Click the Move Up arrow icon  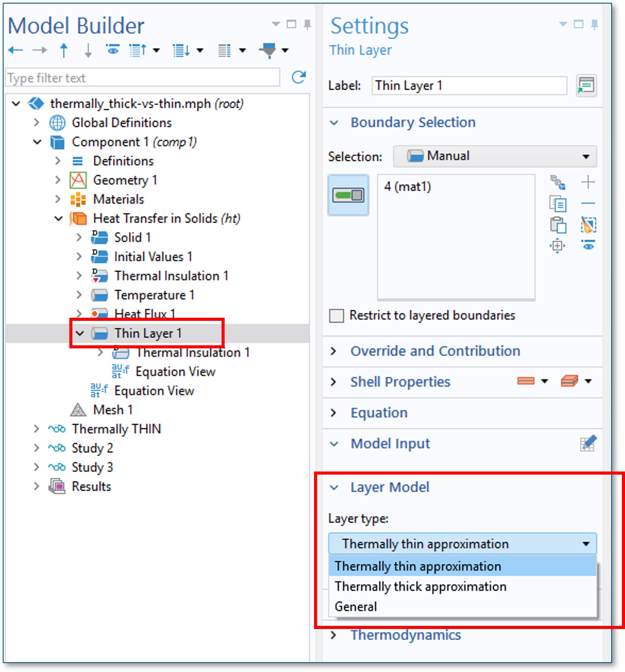[63, 50]
